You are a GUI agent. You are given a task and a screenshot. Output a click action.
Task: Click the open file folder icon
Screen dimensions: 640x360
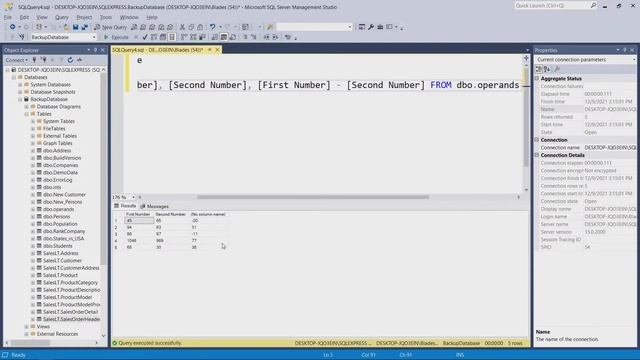pos(66,27)
